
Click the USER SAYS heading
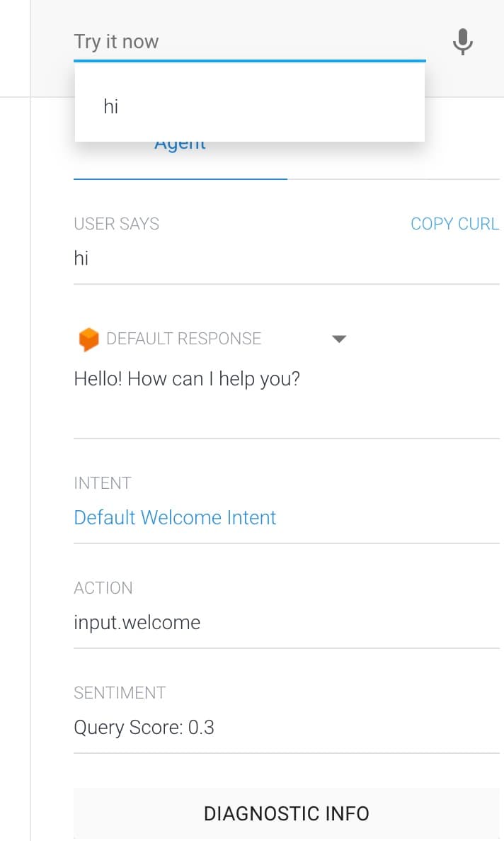click(x=117, y=224)
